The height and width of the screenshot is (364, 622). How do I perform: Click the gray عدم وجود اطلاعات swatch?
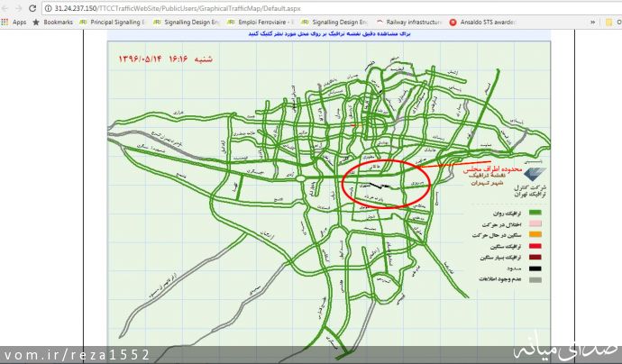(535, 279)
